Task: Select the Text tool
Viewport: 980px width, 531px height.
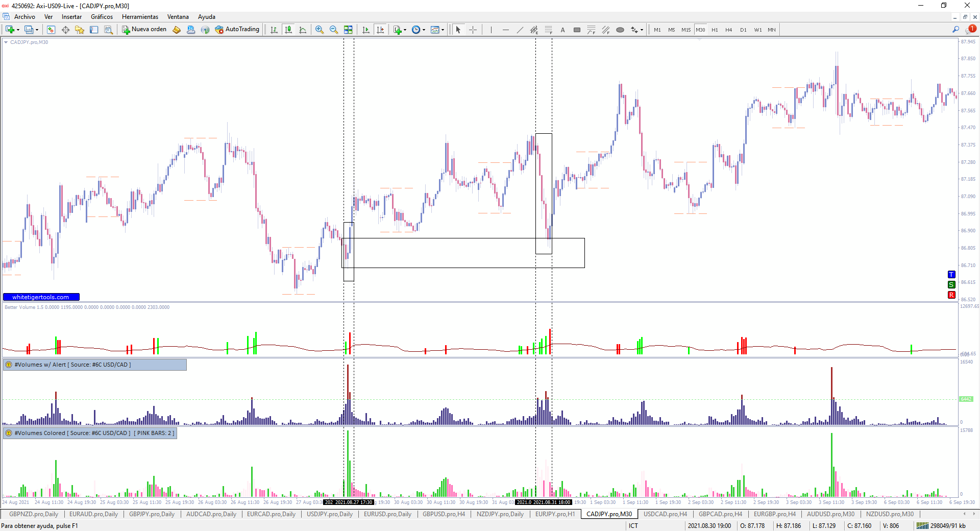Action: click(562, 30)
